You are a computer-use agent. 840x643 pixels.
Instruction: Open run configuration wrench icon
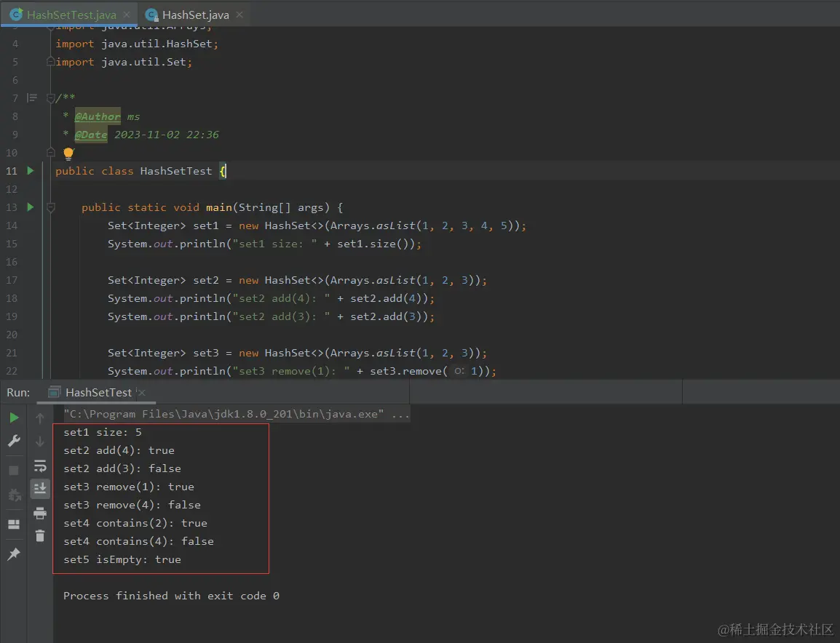14,441
